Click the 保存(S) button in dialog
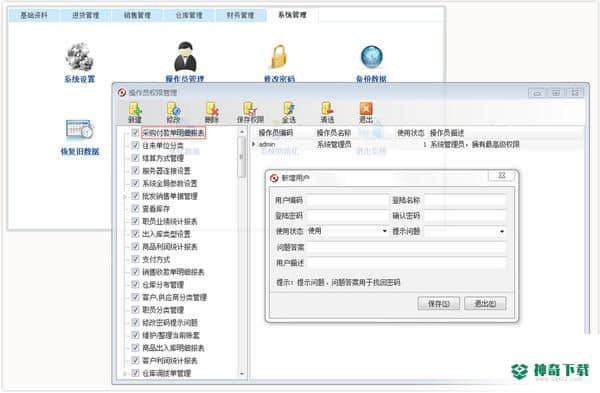 coord(439,304)
